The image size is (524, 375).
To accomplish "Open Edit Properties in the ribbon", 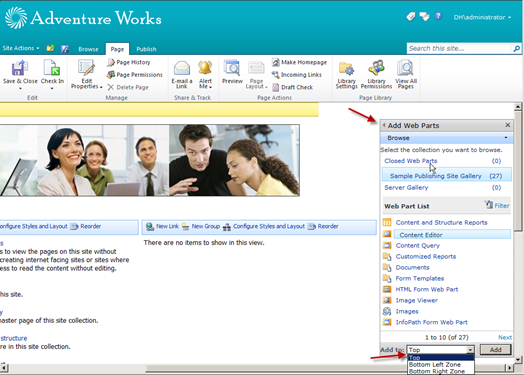I will point(86,74).
